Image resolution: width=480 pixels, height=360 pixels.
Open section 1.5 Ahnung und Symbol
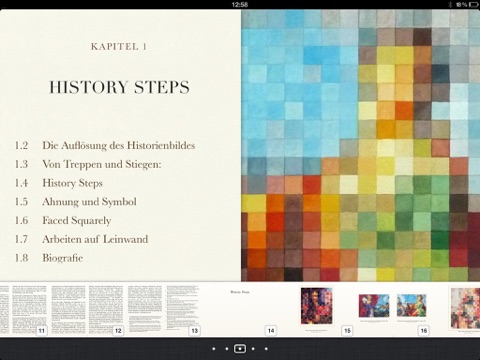pyautogui.click(x=75, y=202)
